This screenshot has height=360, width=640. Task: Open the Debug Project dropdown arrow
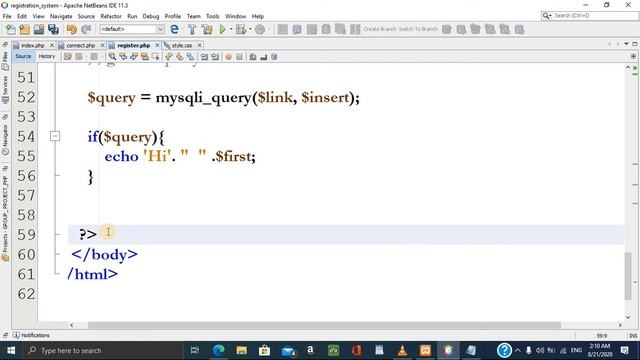[250, 29]
